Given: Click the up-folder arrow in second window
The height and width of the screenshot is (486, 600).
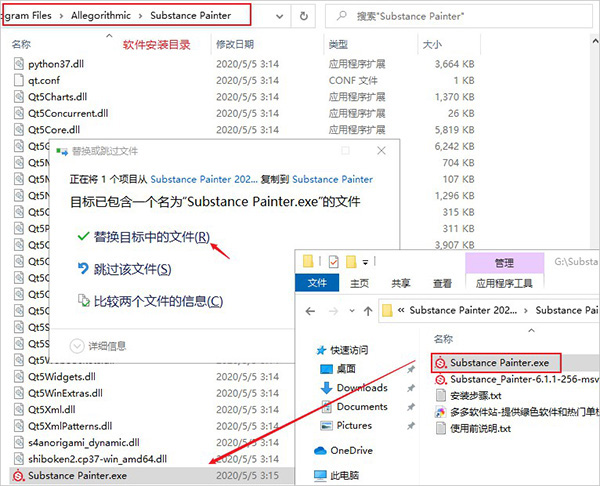Looking at the screenshot, I should pyautogui.click(x=368, y=311).
